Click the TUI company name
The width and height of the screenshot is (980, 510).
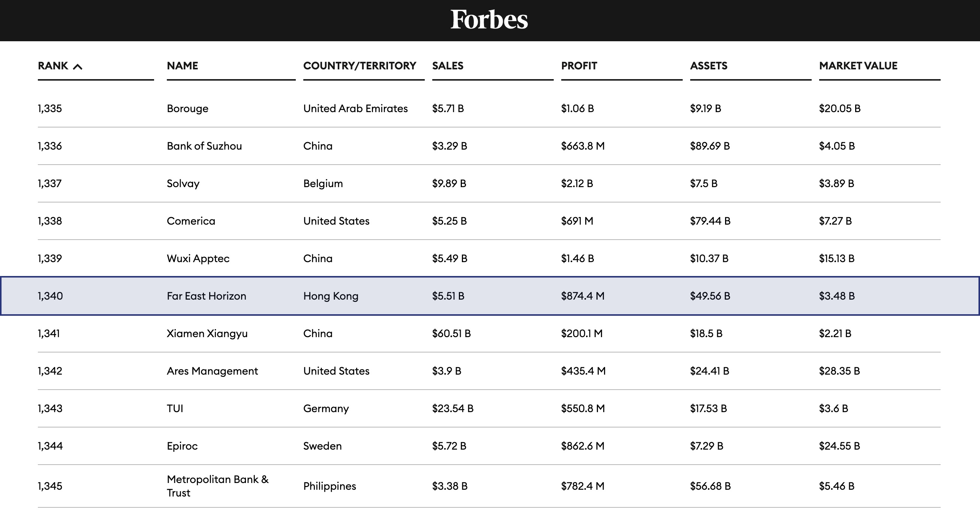tap(175, 408)
